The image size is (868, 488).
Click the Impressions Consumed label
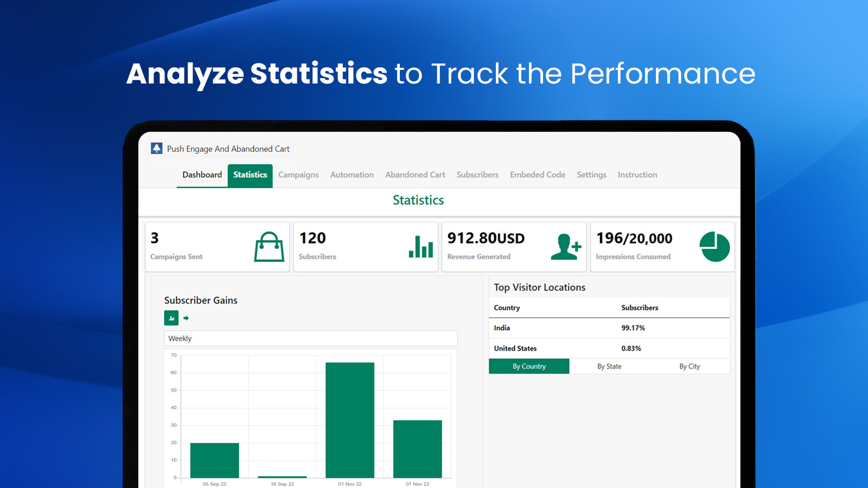pyautogui.click(x=633, y=256)
